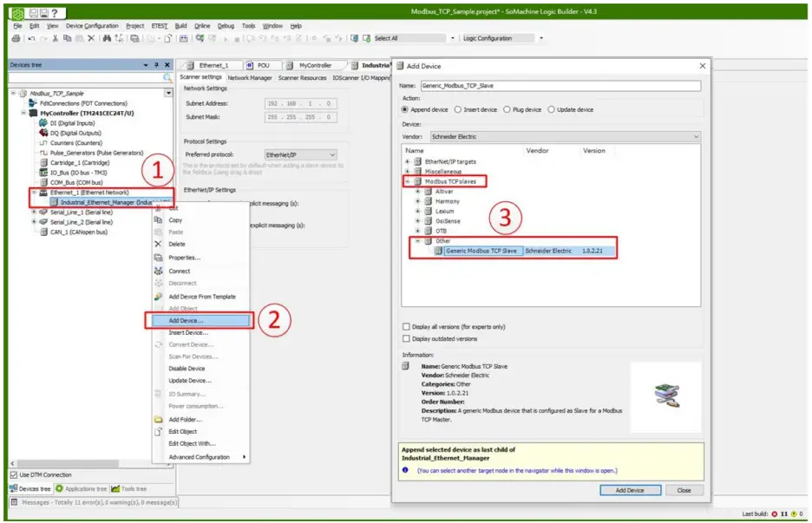Check Display outdated versions
This screenshot has height=523, width=812.
tap(406, 338)
